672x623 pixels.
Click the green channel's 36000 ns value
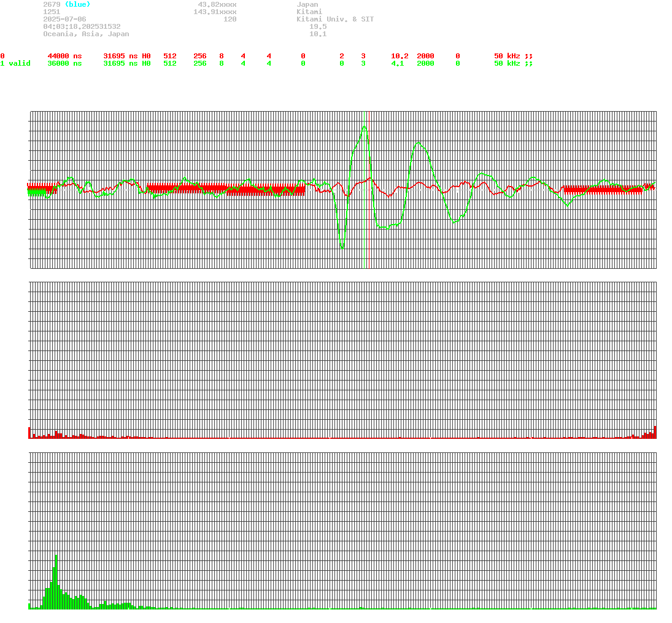[64, 63]
